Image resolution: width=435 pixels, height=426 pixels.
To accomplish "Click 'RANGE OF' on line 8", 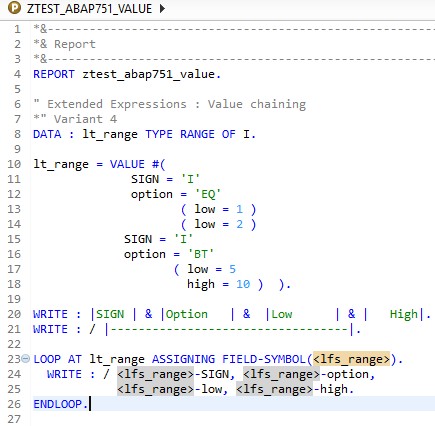I will (x=208, y=134).
